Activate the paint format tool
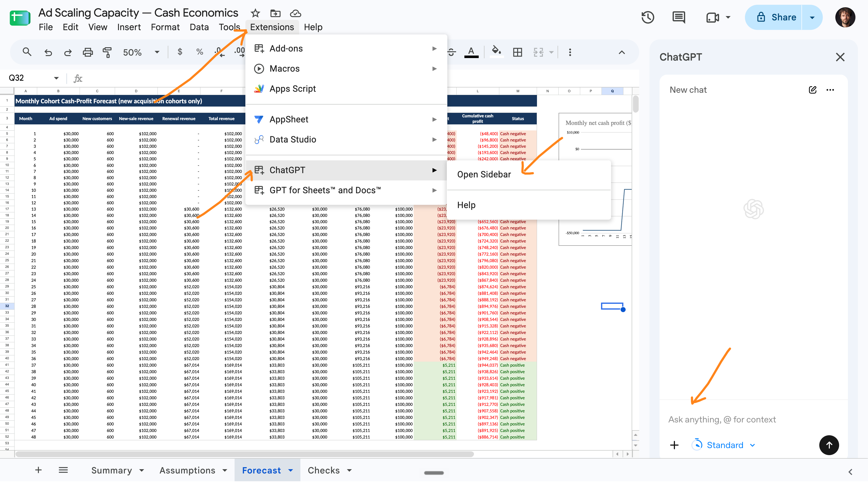The image size is (868, 482). 107,52
